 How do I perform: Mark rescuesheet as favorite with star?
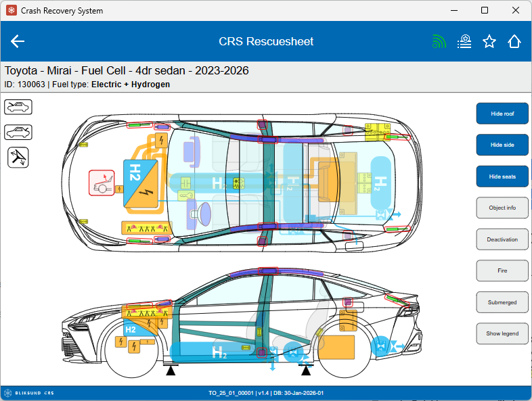click(x=489, y=41)
